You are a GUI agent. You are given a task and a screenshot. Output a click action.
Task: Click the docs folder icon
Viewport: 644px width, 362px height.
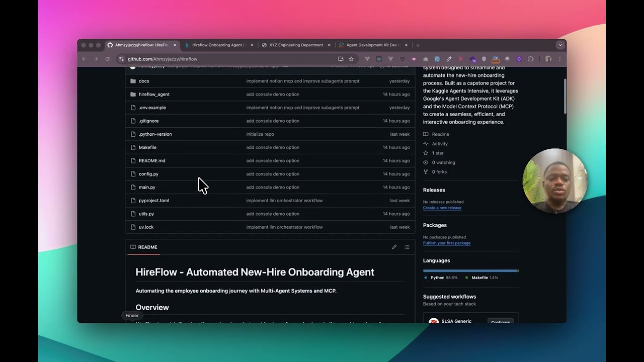133,81
